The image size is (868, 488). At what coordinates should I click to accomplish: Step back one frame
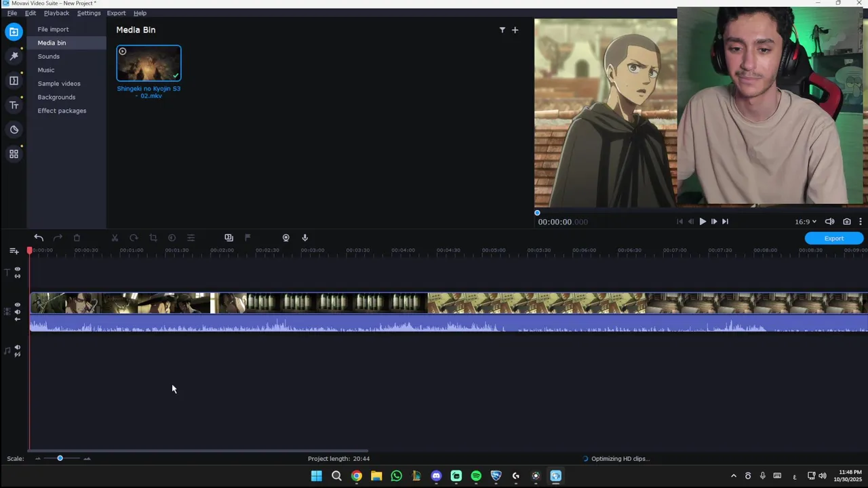coord(691,222)
